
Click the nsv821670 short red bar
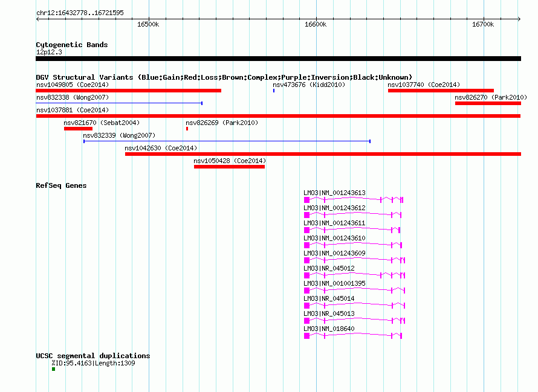pyautogui.click(x=78, y=129)
